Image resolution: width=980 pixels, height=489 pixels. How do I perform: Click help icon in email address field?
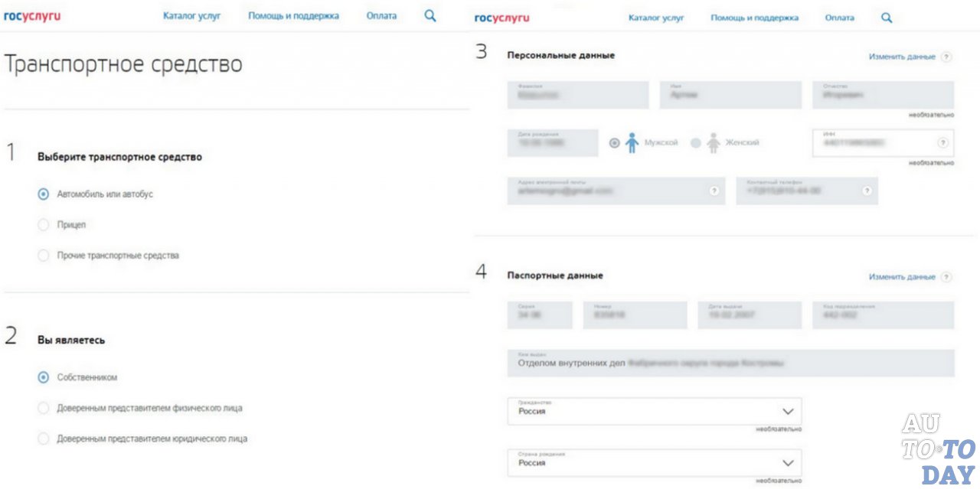click(714, 191)
